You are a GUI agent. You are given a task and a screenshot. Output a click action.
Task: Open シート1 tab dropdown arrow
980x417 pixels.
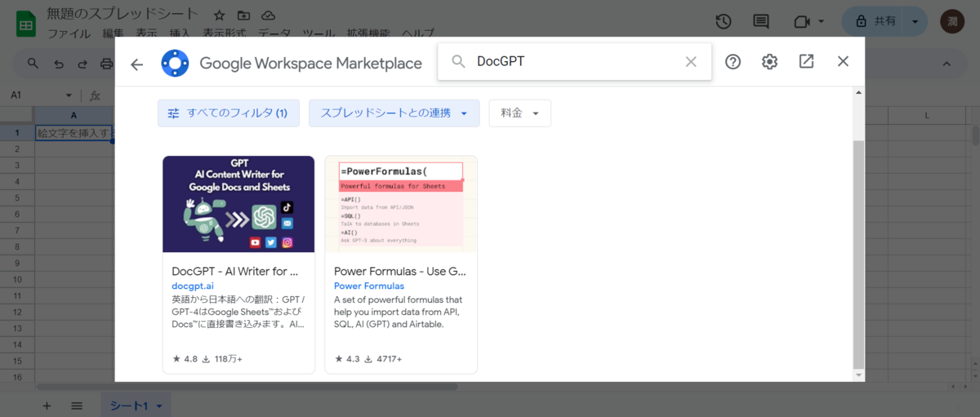[x=159, y=406]
